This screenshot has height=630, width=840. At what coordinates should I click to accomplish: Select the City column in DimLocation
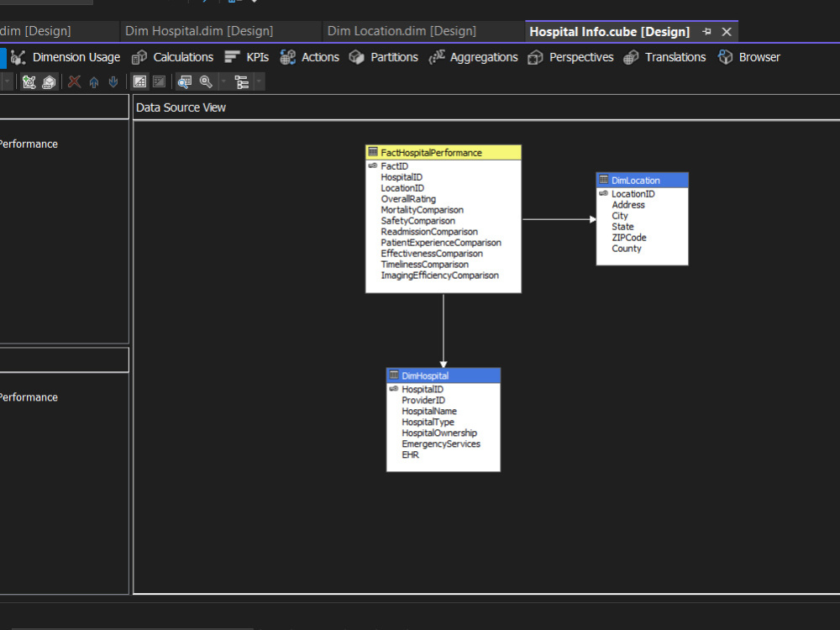[619, 216]
